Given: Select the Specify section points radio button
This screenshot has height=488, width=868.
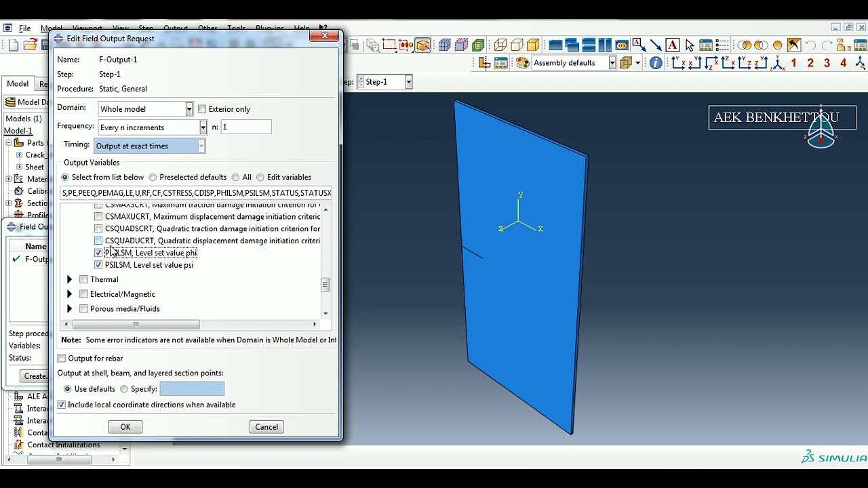Looking at the screenshot, I should [x=124, y=389].
